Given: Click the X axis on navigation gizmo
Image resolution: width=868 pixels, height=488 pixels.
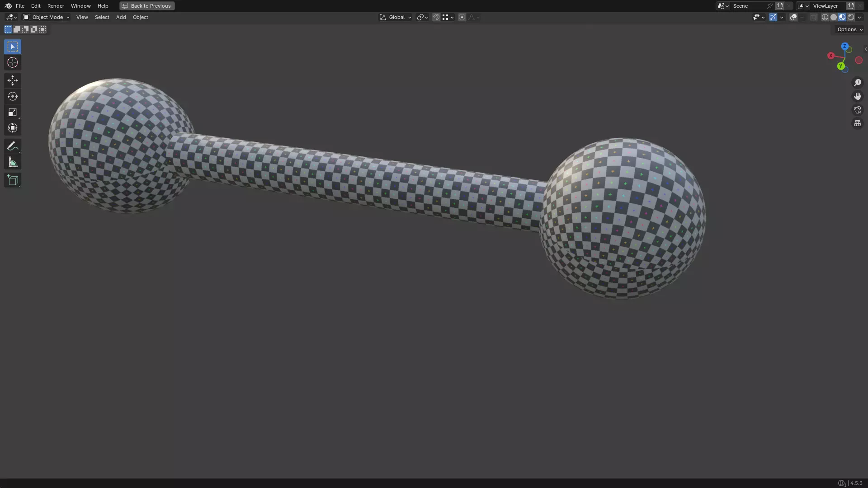Looking at the screenshot, I should pos(831,56).
